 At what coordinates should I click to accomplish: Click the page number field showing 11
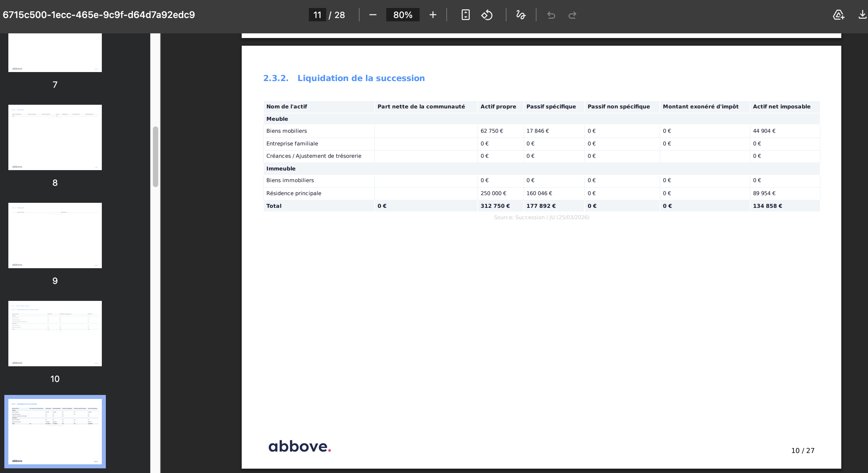tap(317, 15)
